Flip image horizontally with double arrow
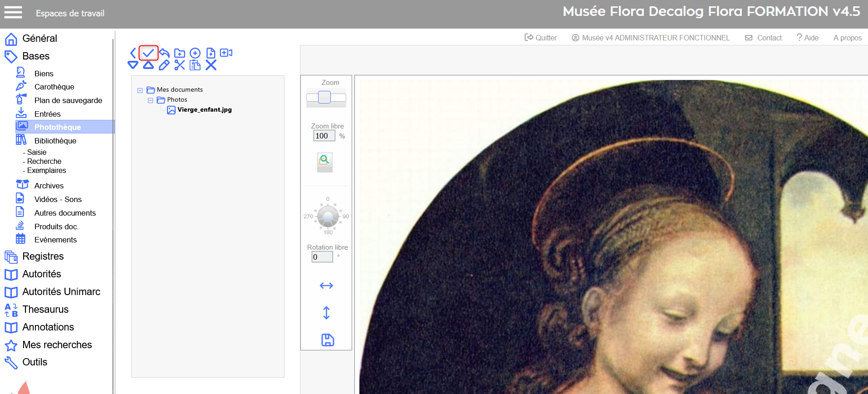The image size is (868, 394). 326,286
